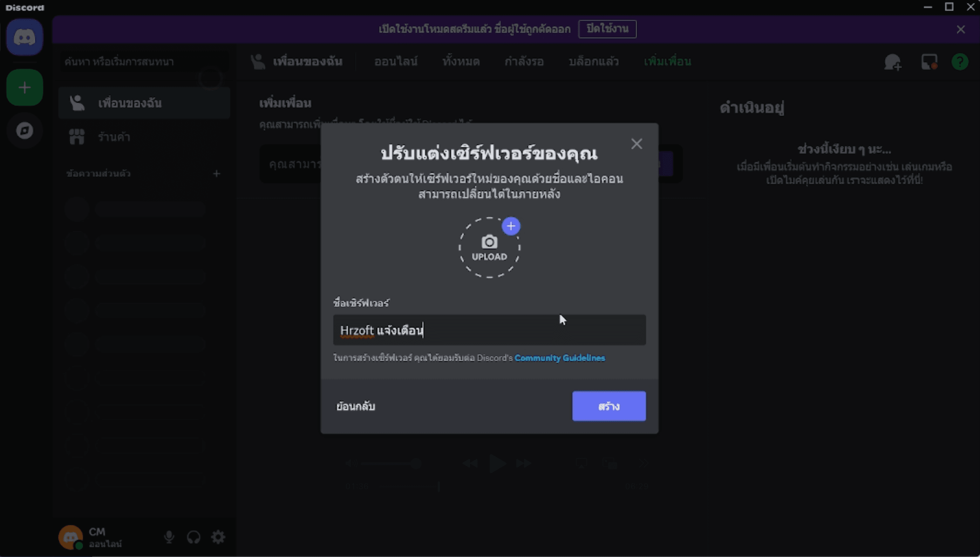Image resolution: width=980 pixels, height=557 pixels.
Task: Open user settings with the gear icon
Action: (218, 536)
